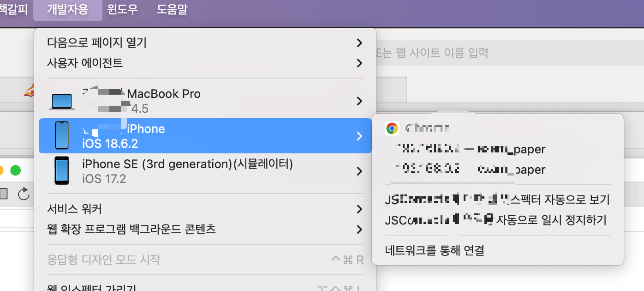Click the chevron beside 서비스 워커
644x291 pixels.
click(x=359, y=209)
